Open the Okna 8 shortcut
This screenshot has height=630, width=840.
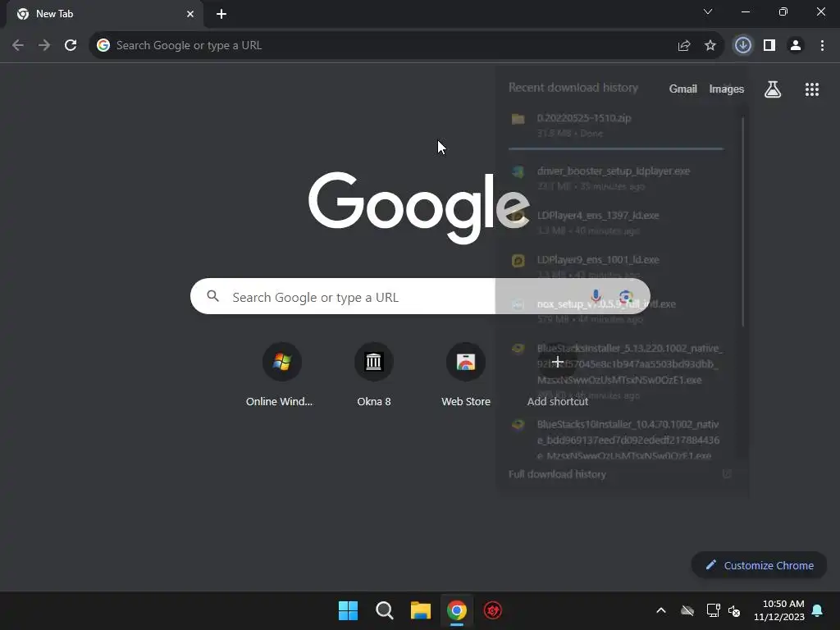pos(374,375)
